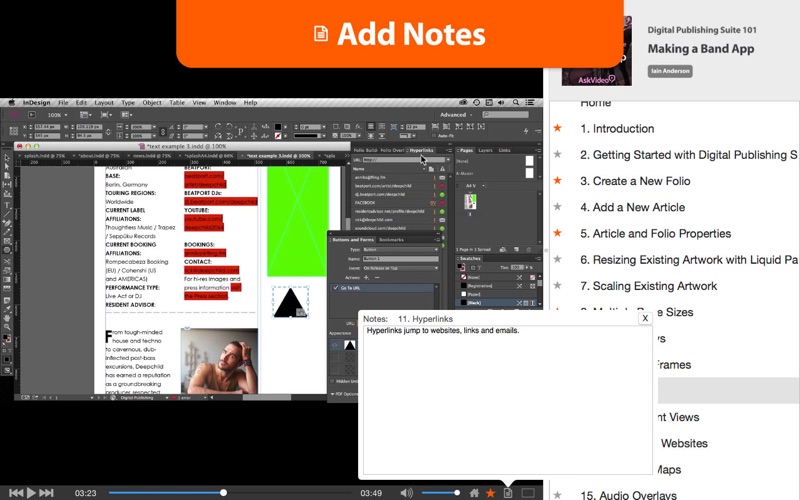Open the Pages panel flyout menu

538,151
